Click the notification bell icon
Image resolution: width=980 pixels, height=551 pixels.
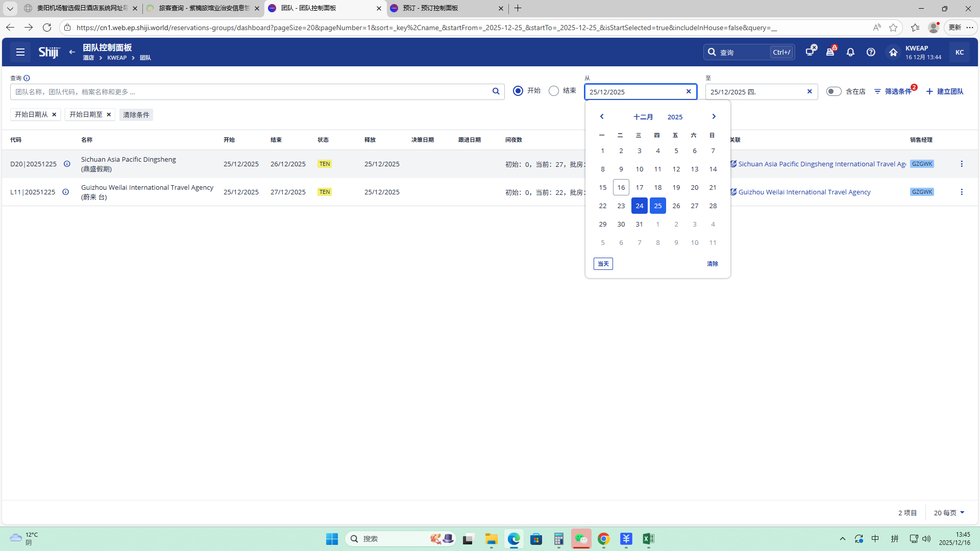[x=850, y=52]
